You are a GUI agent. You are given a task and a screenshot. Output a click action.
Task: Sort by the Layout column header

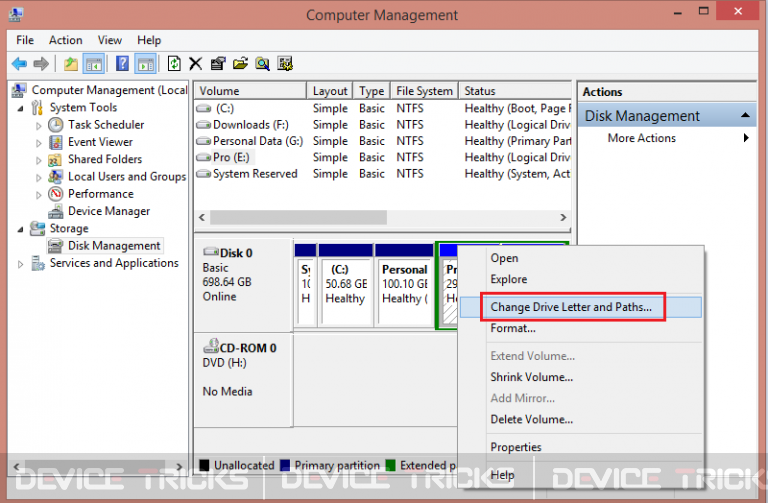tap(330, 91)
